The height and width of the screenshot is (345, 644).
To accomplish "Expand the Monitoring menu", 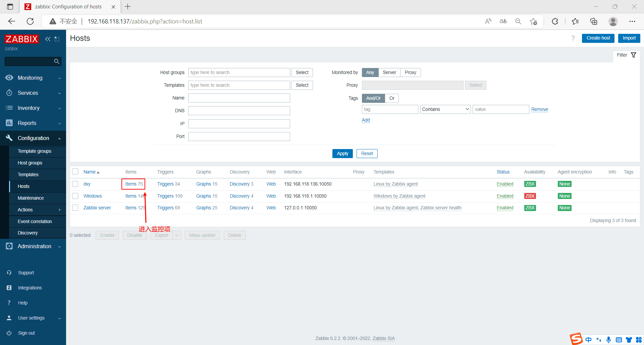I will point(33,78).
